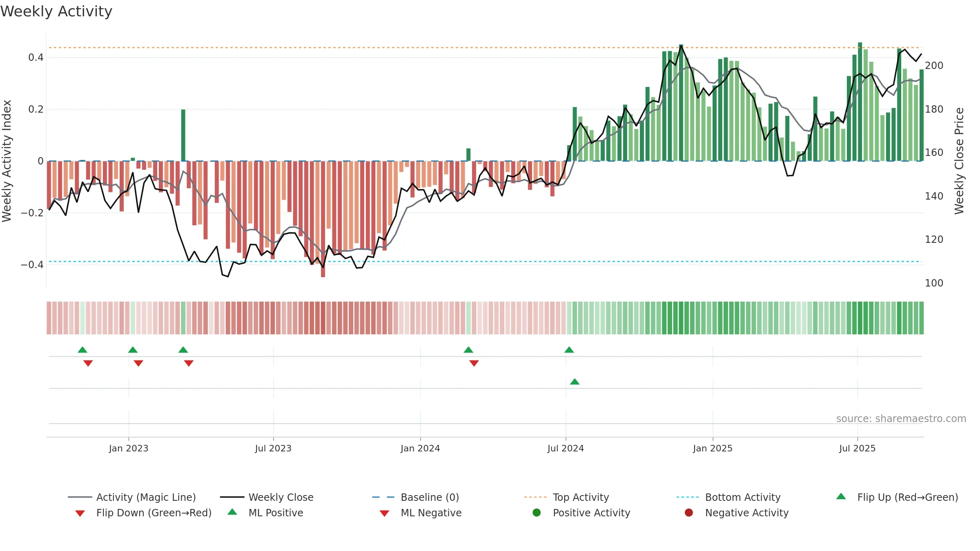Screen dimensions: 980x551
Task: Click the 0.4 activity tick label
Action: (x=36, y=58)
